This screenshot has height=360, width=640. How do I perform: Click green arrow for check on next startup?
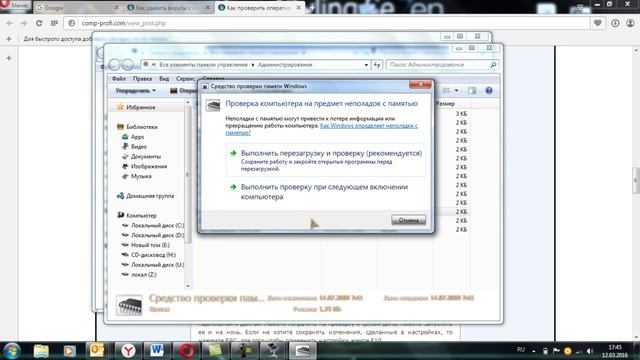[x=233, y=187]
